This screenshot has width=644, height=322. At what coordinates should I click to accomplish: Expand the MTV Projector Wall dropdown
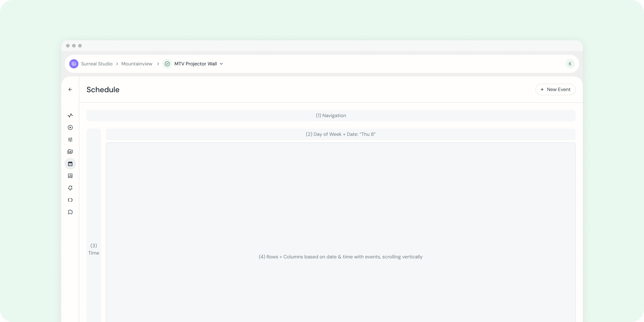222,64
